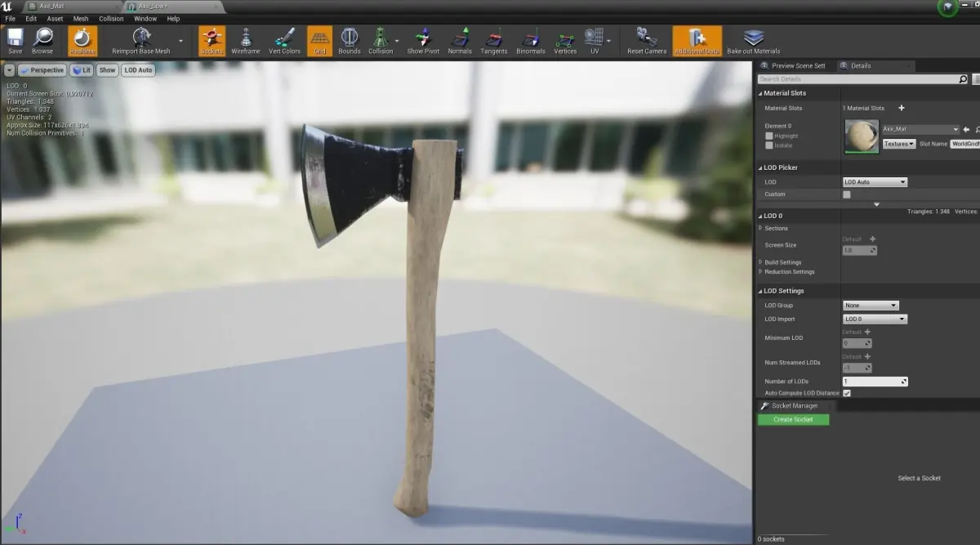Toggle Additional Data display

697,40
